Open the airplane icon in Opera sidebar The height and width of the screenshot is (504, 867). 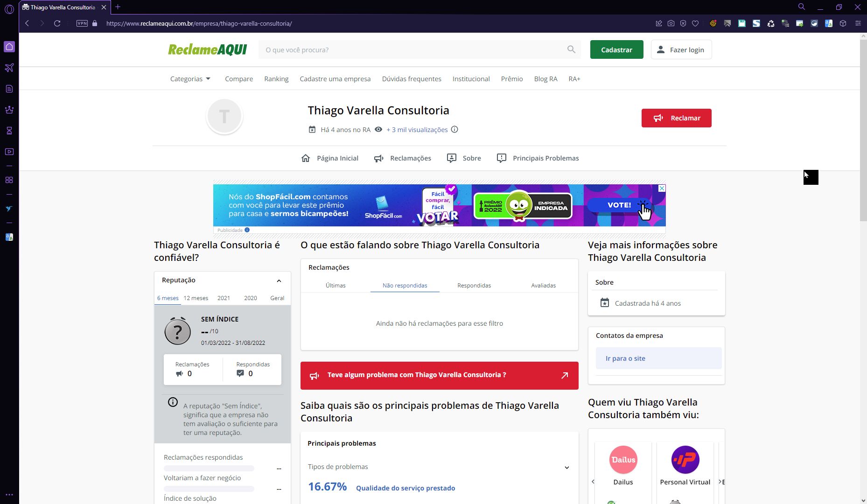(9, 68)
